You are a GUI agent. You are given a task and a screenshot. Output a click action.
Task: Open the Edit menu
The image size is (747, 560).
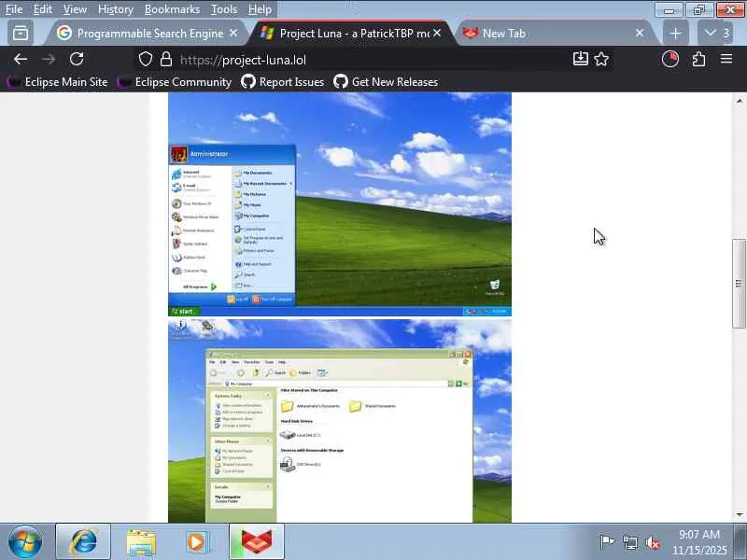(42, 9)
